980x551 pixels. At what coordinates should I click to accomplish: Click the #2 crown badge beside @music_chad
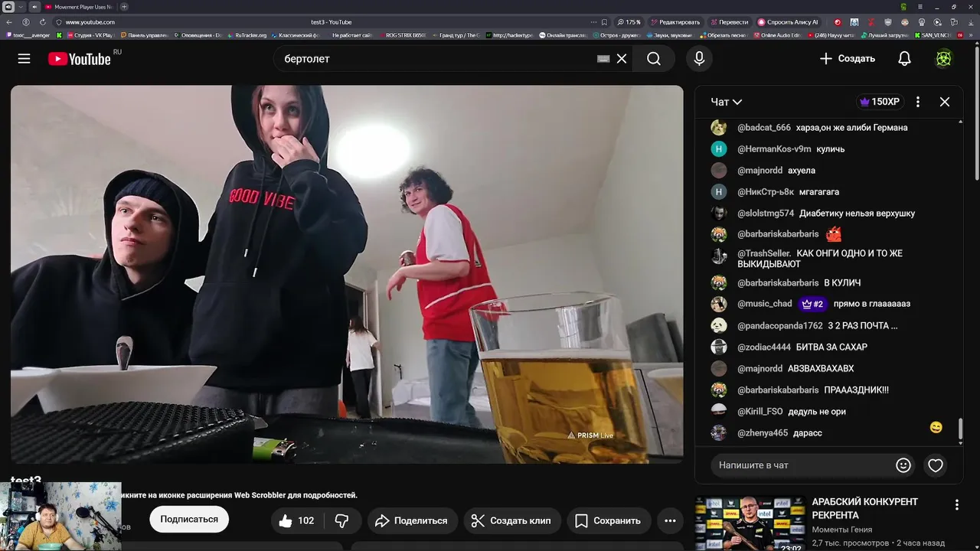(x=812, y=304)
